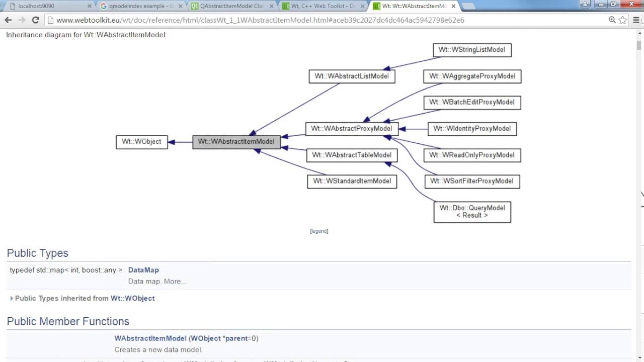Close the Wt, C++ Web Toolkit tab
This screenshot has height=362, width=644.
[363, 6]
